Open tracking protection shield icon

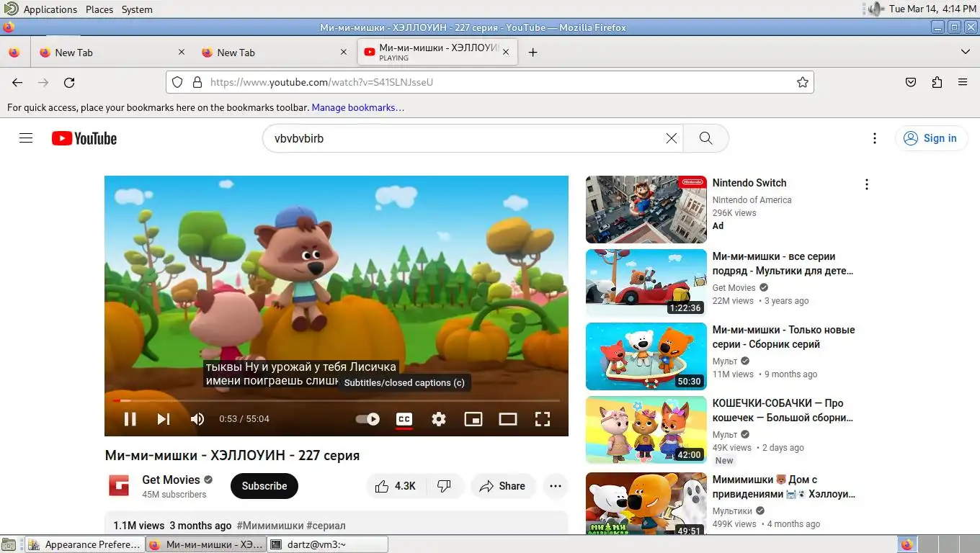[177, 82]
